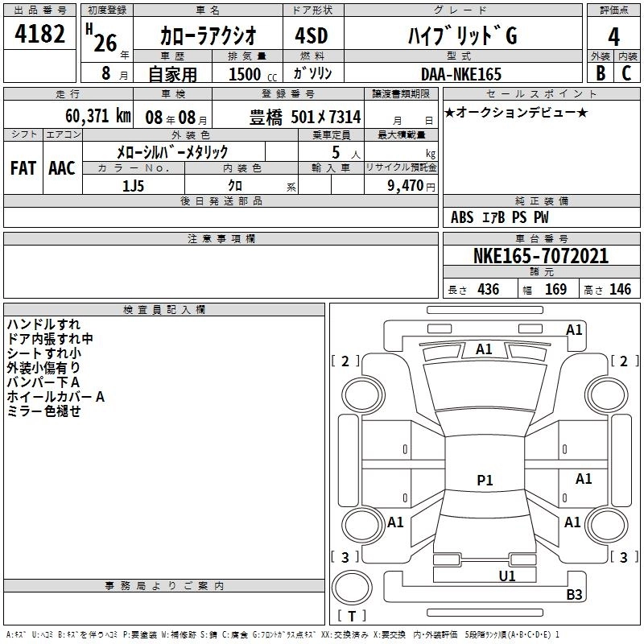Click the grade ハイブリッドG
The height and width of the screenshot is (644, 644).
(x=462, y=35)
